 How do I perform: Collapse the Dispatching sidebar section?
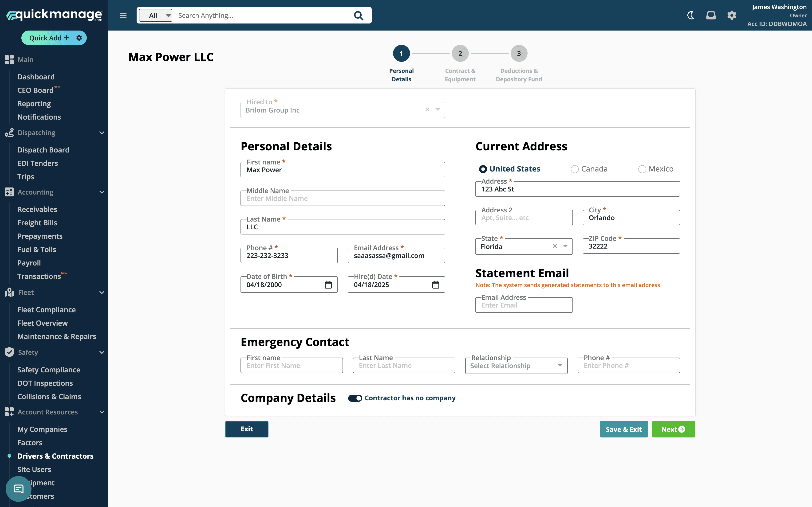point(102,133)
